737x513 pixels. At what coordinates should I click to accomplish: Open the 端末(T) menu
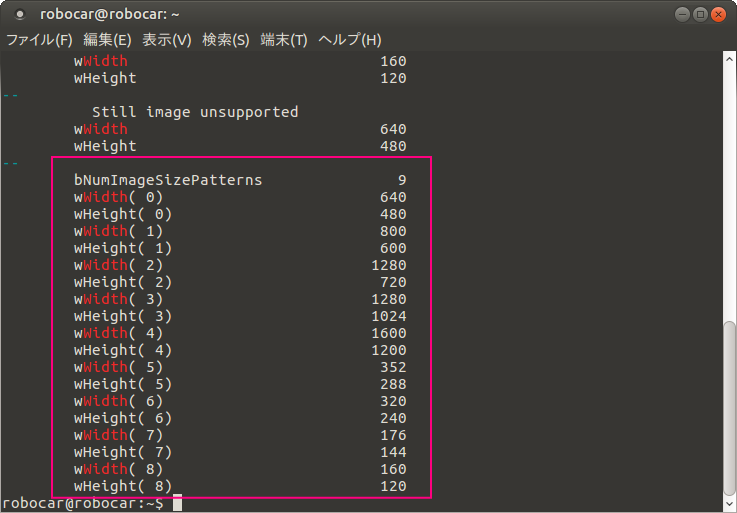pos(284,40)
